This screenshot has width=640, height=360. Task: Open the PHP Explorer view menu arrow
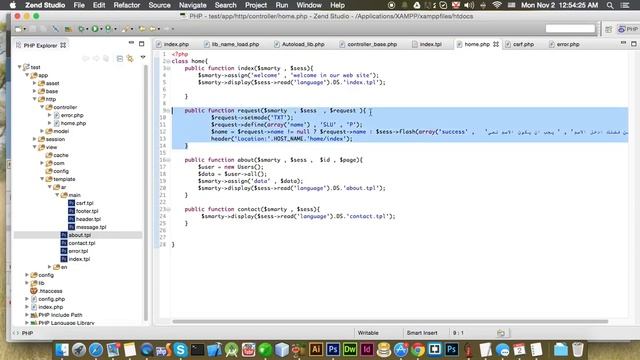(x=143, y=58)
